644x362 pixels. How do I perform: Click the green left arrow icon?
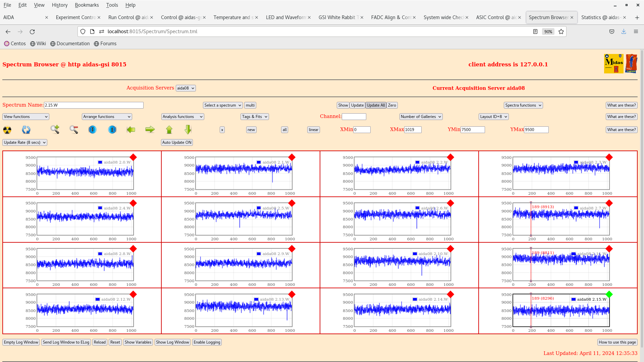coord(131,130)
